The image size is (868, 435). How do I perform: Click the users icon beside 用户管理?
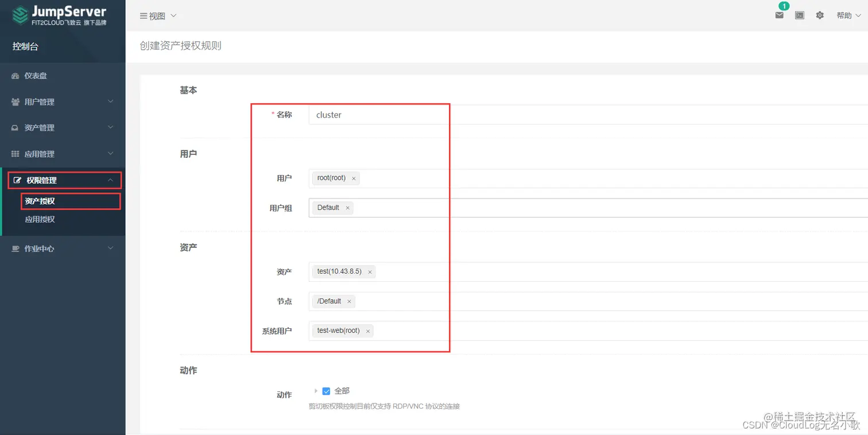[x=15, y=102]
